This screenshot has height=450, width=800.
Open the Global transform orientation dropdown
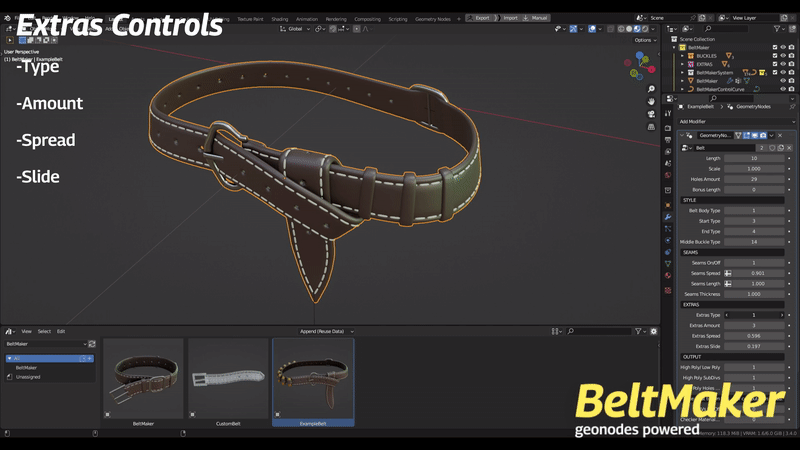pos(295,29)
